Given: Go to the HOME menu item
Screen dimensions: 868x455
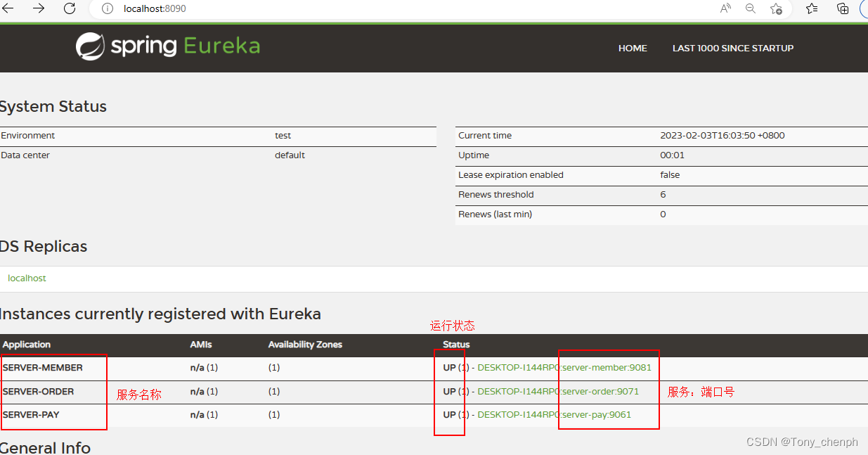Looking at the screenshot, I should point(633,48).
